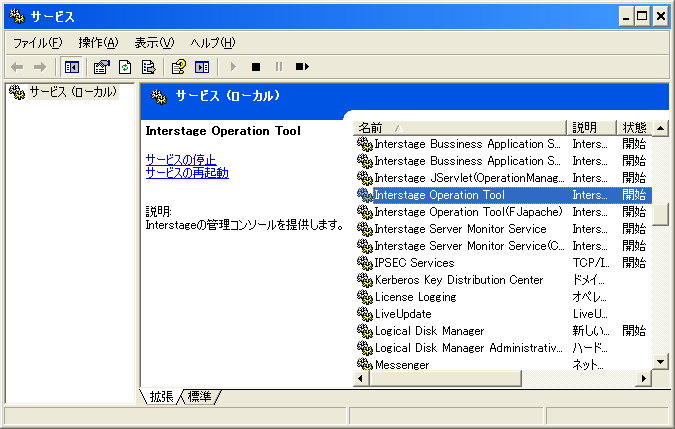Click the サービスの停止 link

181,160
